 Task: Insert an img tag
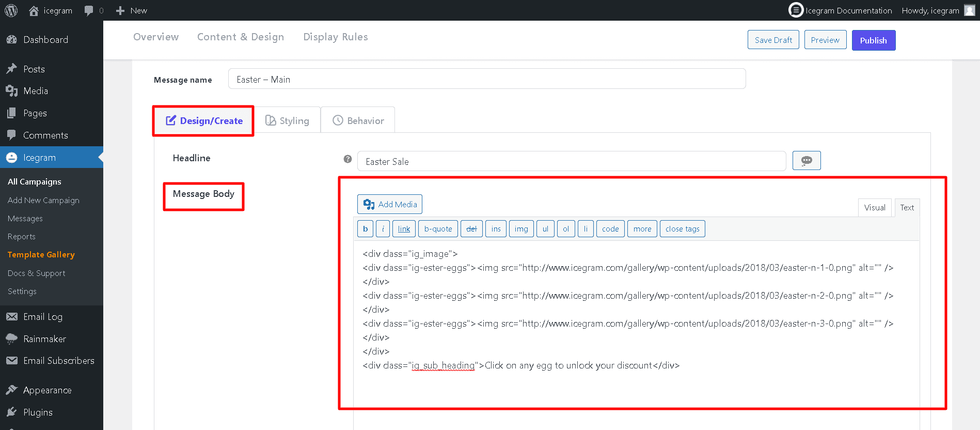pyautogui.click(x=521, y=229)
